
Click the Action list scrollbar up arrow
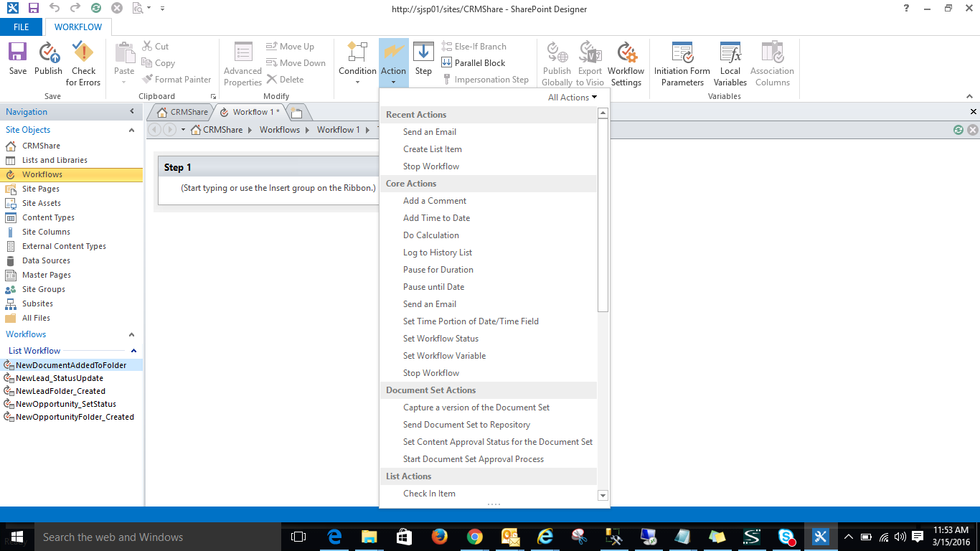(x=603, y=113)
